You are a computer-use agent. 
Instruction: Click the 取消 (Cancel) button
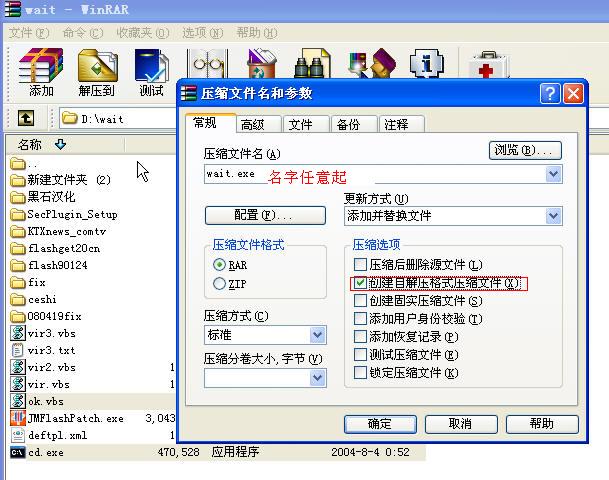pos(461,424)
